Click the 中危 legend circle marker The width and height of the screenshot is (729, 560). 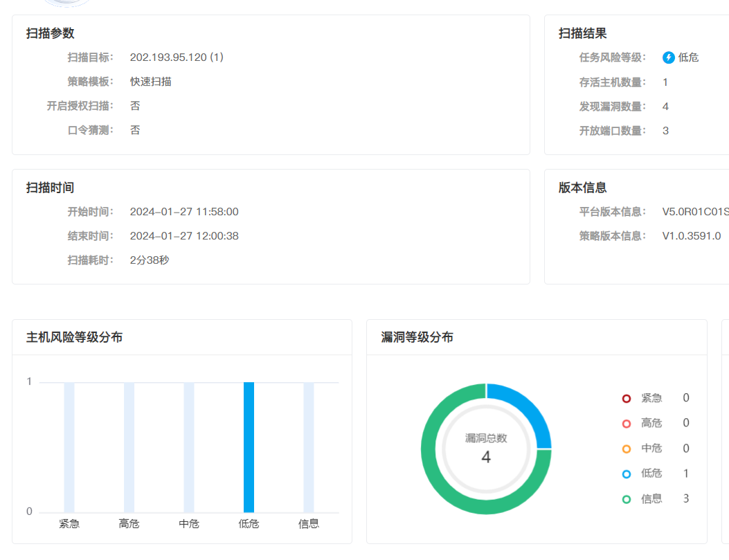(x=627, y=449)
